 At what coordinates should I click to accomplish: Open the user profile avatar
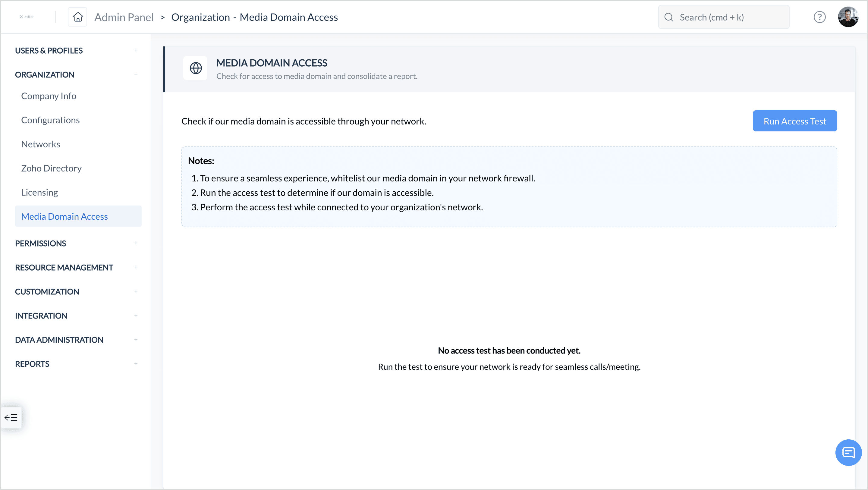point(848,17)
